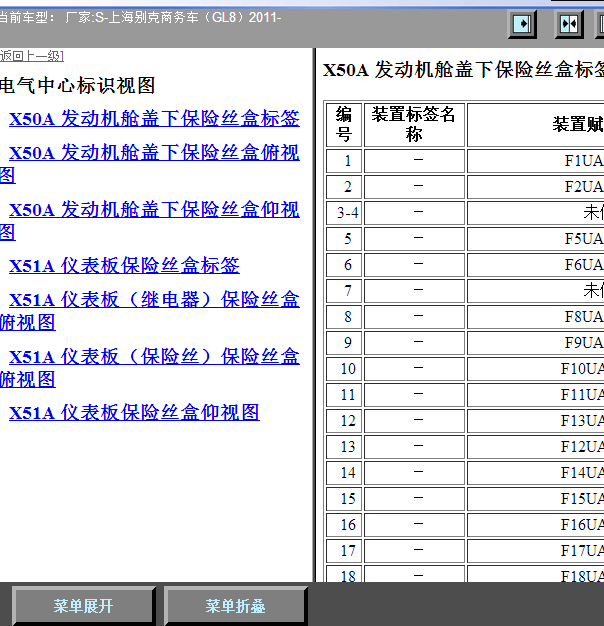Click row number 15 cell
604x626 pixels.
pos(344,499)
